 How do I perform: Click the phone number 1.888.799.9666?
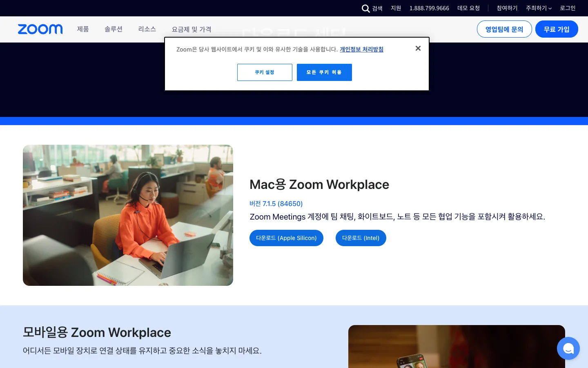click(429, 8)
